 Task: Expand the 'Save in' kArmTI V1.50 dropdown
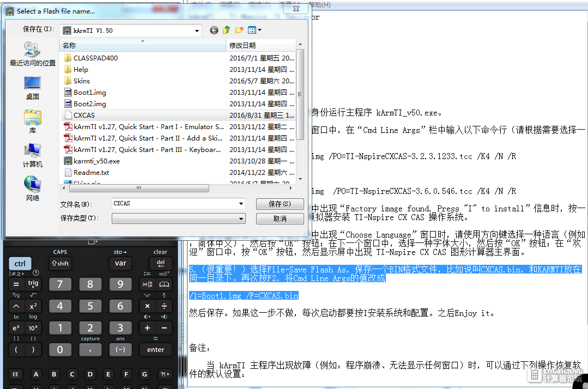[197, 31]
